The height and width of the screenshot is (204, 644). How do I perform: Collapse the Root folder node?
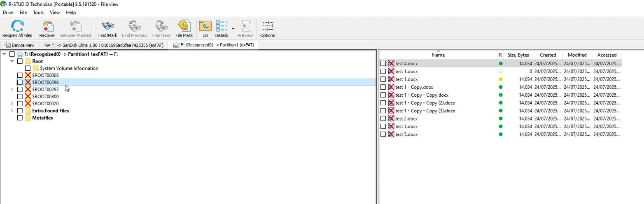coord(12,61)
